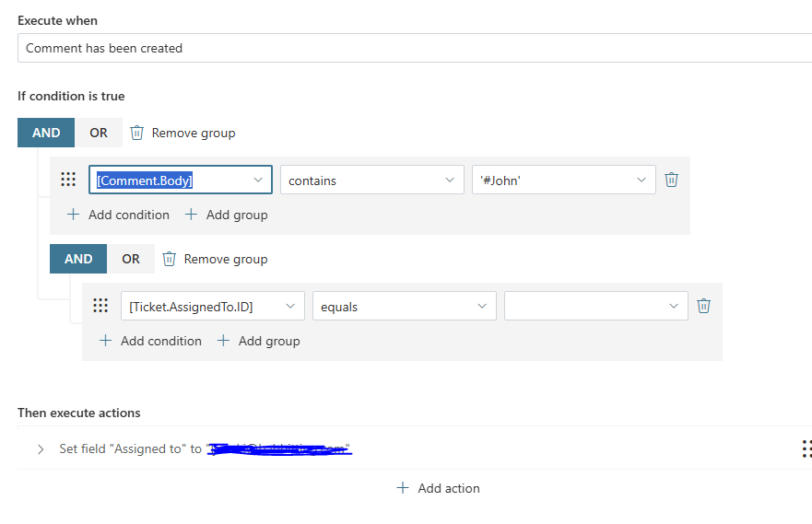Click the Execute when trigger field
Viewport: 812px width, 524px height.
click(415, 48)
